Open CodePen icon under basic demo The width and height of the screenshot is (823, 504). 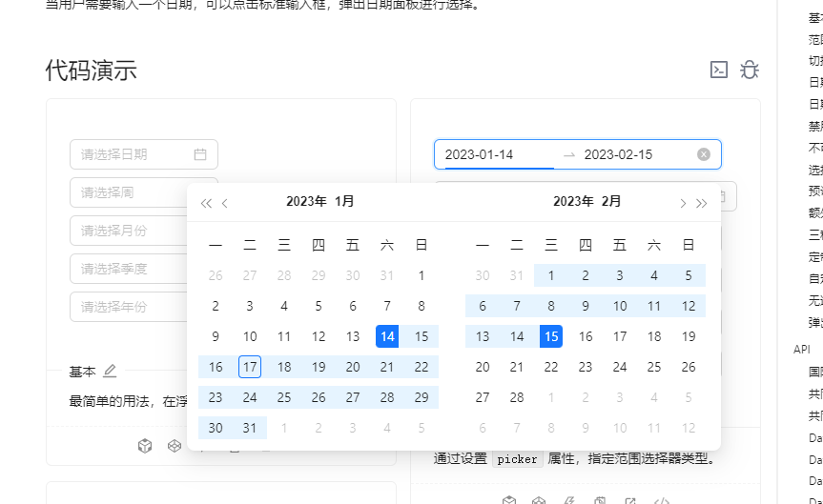175,446
